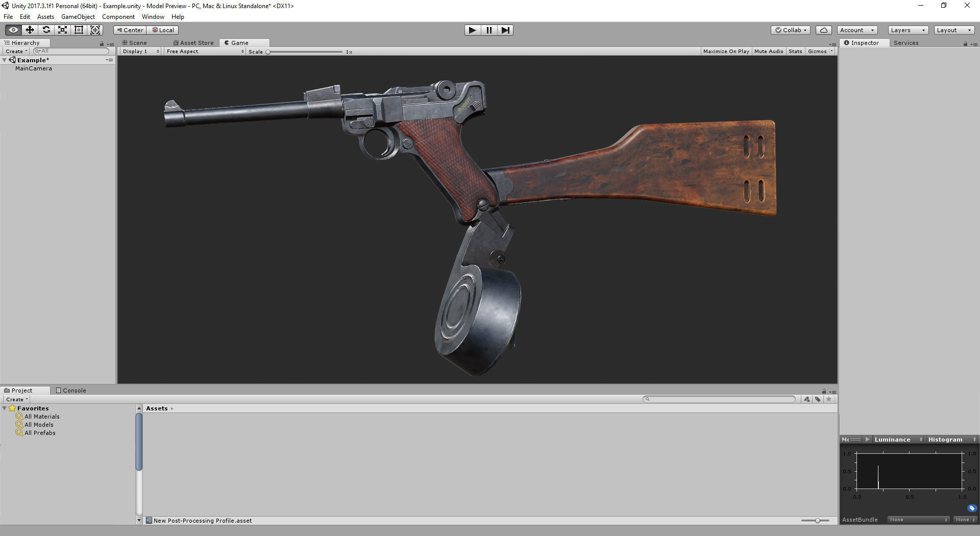Open the Help menu
980x536 pixels.
[x=178, y=17]
